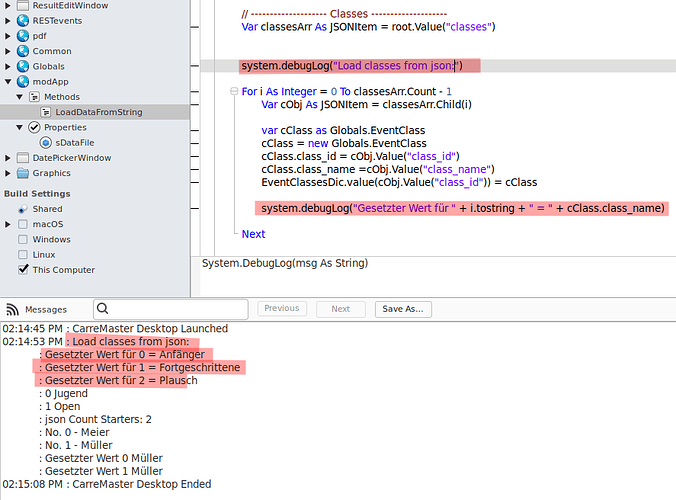The width and height of the screenshot is (676, 500).
Task: Click the DatePickerWindow window icon
Action: (22, 158)
